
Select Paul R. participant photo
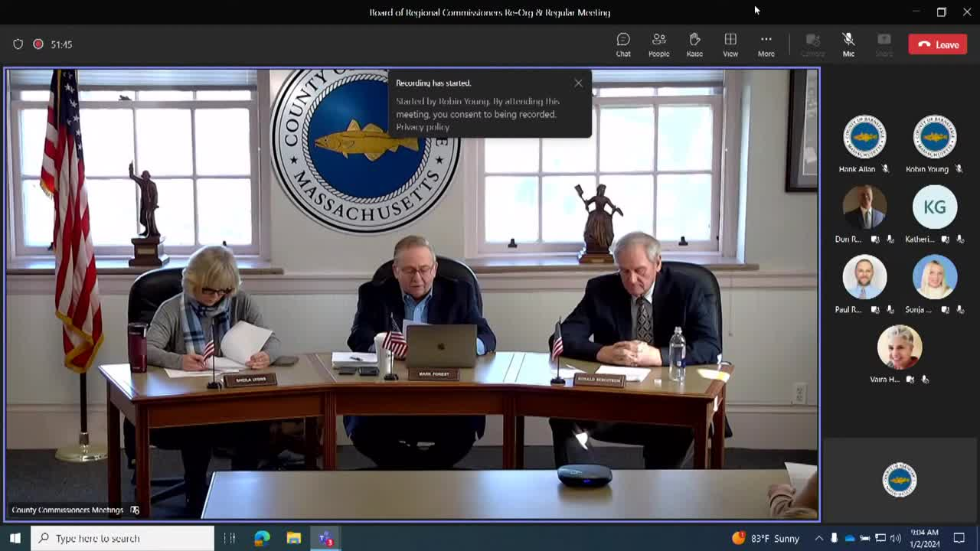tap(864, 277)
